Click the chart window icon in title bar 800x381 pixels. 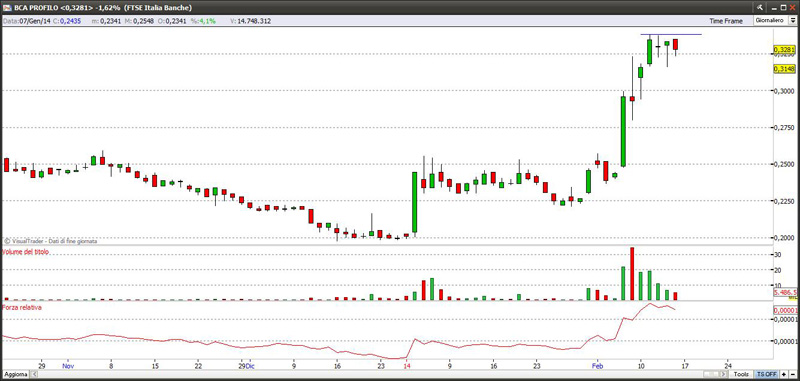point(7,7)
